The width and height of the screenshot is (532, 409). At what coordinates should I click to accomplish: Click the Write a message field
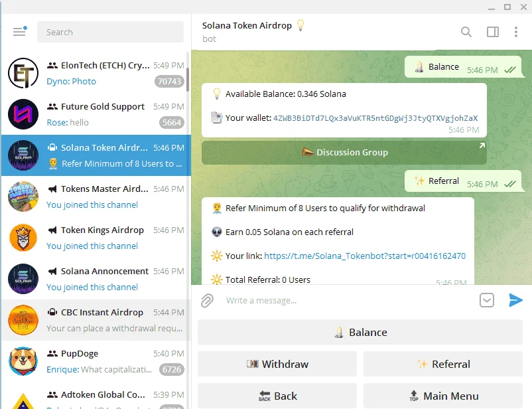click(350, 301)
